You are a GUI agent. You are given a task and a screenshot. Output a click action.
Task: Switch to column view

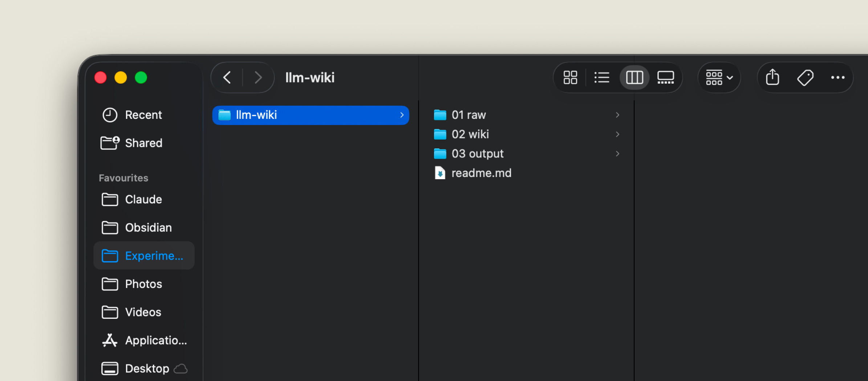(x=634, y=77)
